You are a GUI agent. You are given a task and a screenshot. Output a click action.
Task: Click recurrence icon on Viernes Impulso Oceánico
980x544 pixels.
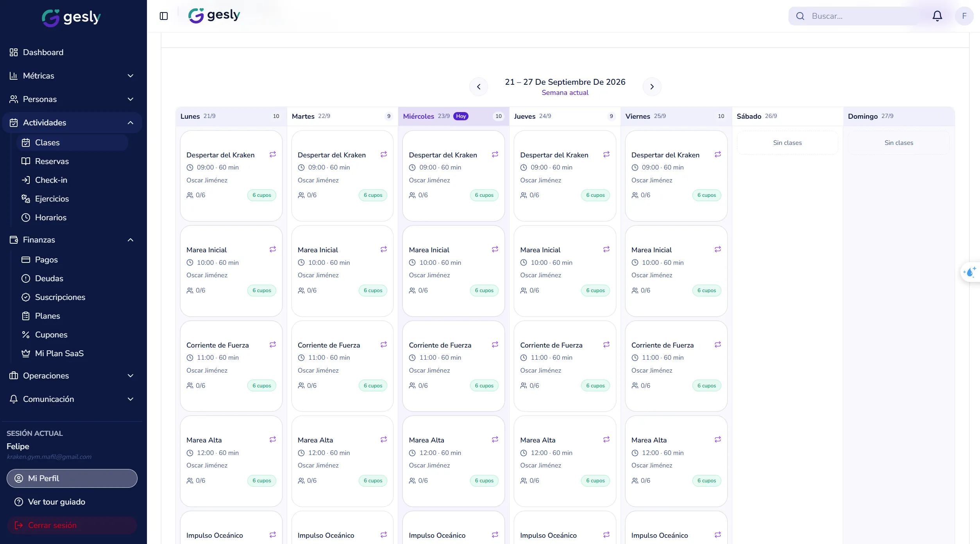(718, 535)
